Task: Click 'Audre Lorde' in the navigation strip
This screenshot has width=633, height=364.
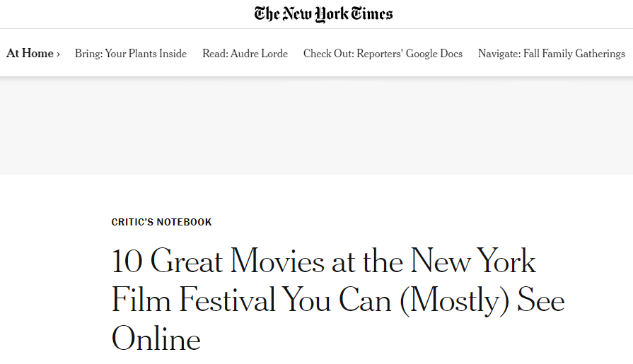Action: (259, 54)
